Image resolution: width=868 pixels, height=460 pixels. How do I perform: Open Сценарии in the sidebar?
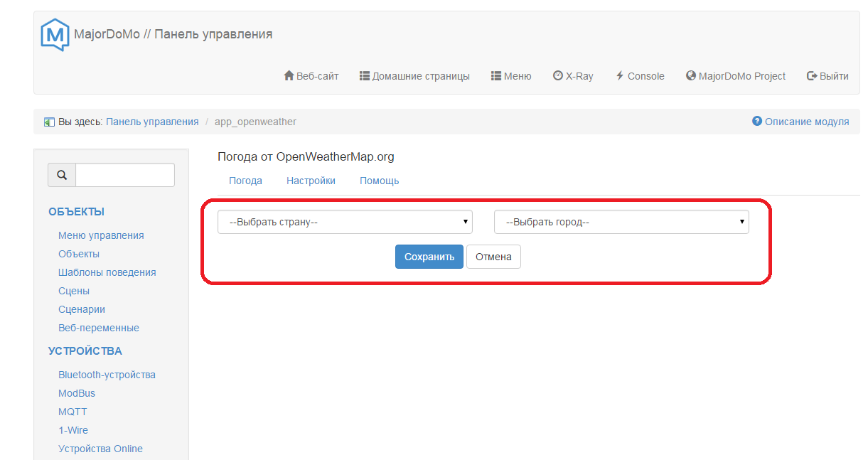click(82, 309)
